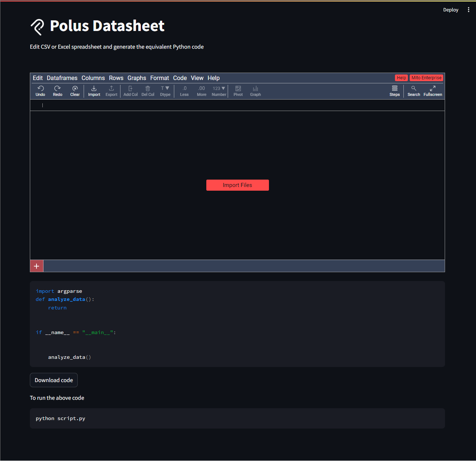This screenshot has width=476, height=461.
Task: Click the Download code button
Action: 54,380
